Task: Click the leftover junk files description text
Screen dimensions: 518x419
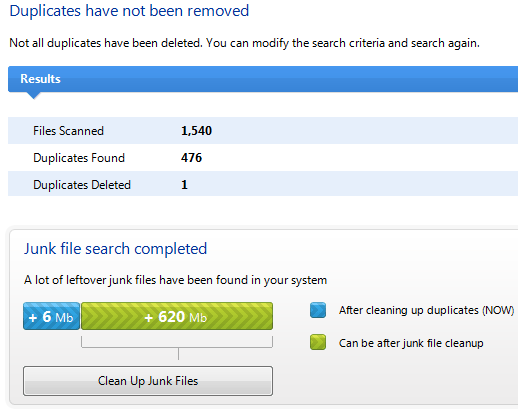Action: click(175, 280)
